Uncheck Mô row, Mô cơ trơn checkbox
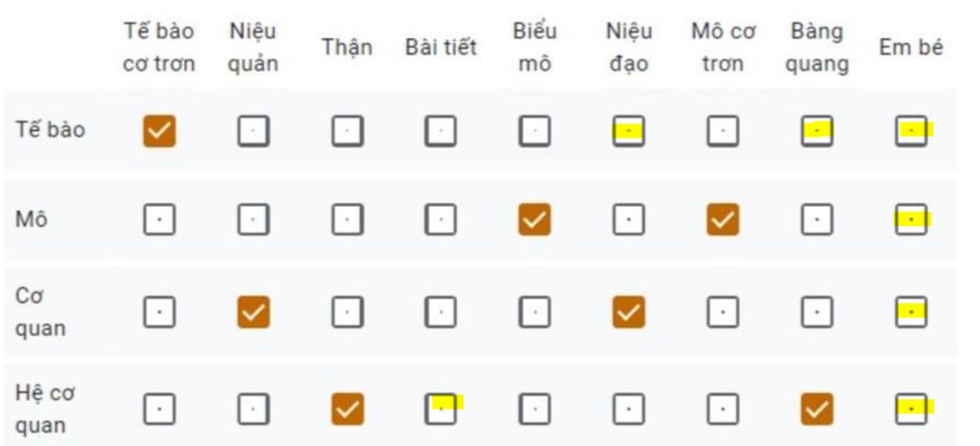 [723, 221]
